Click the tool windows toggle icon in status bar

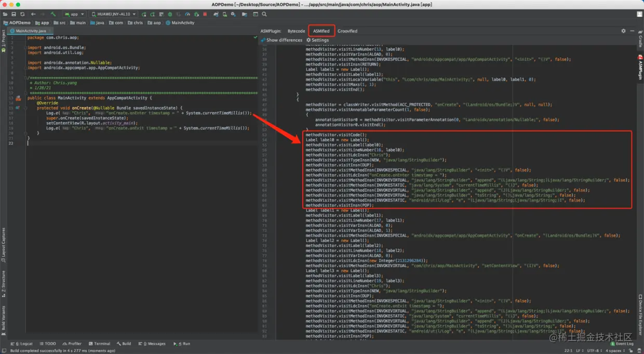click(x=5, y=351)
